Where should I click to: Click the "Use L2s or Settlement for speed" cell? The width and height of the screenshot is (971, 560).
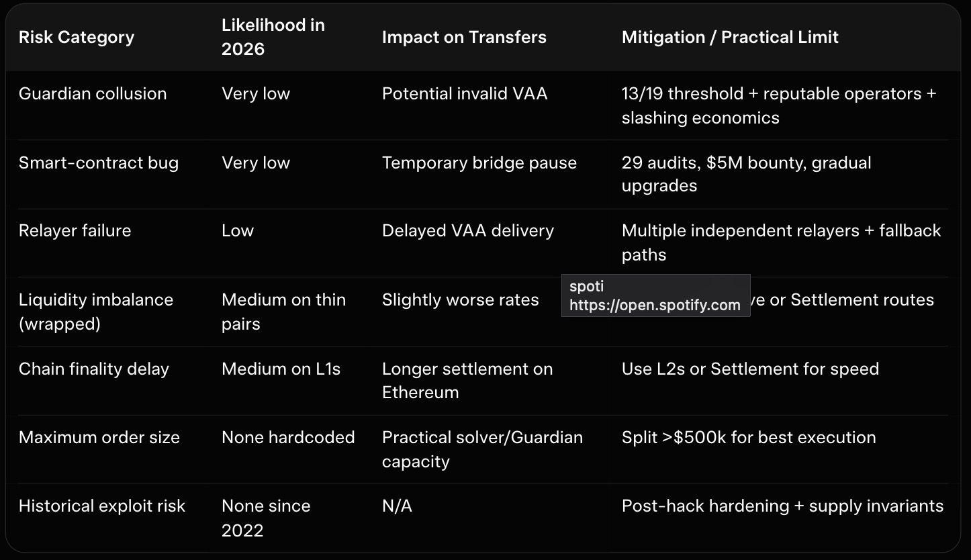(x=750, y=369)
